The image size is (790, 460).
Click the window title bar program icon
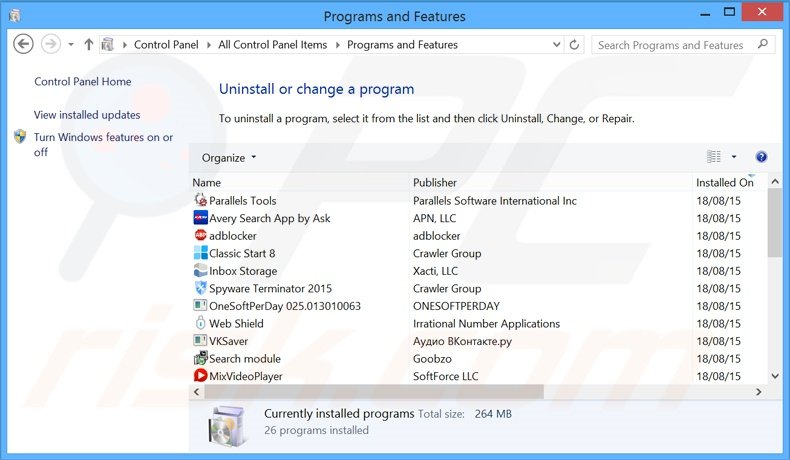pyautogui.click(x=15, y=16)
